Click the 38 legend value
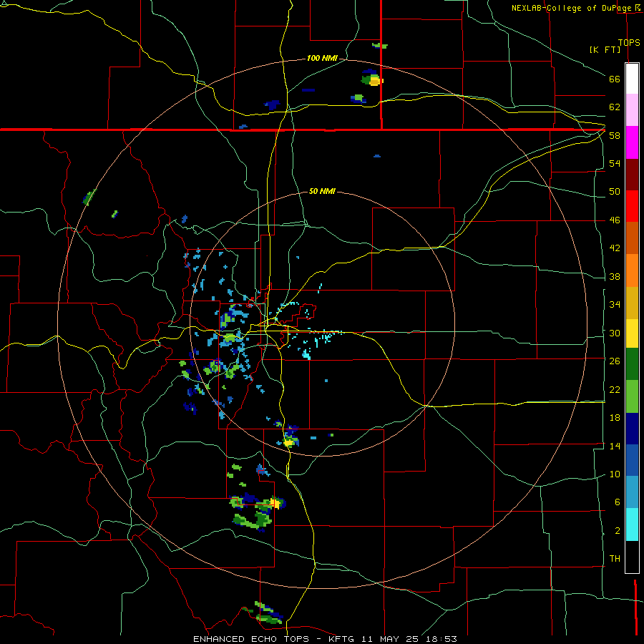 [x=615, y=276]
